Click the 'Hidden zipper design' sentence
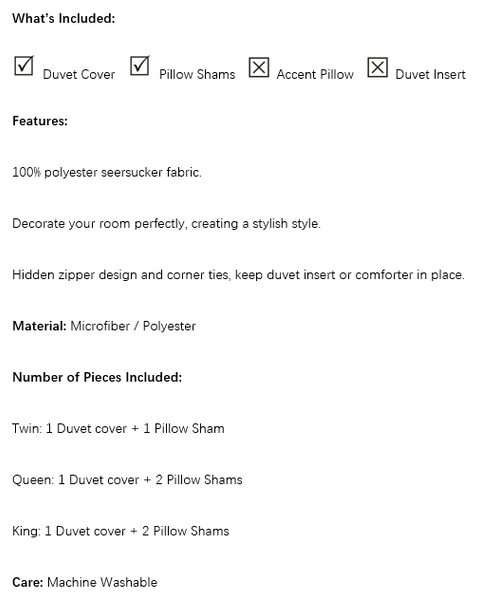Screen dimensions: 480x600 click(238, 275)
